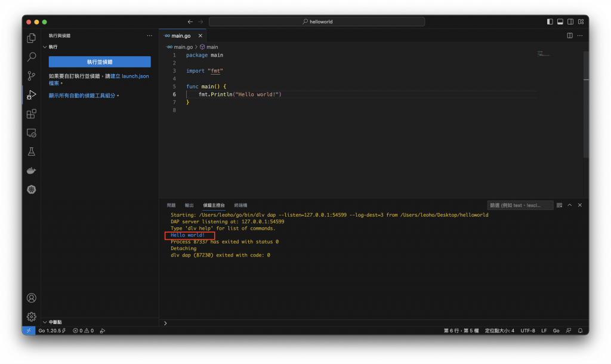Open the Testing beaker icon
Image resolution: width=611 pixels, height=364 pixels.
pos(32,152)
